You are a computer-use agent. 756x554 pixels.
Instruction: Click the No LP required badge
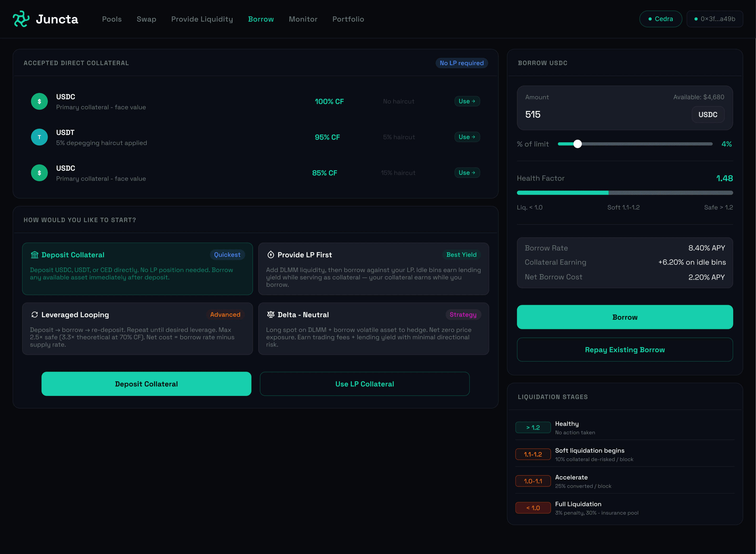tap(461, 63)
